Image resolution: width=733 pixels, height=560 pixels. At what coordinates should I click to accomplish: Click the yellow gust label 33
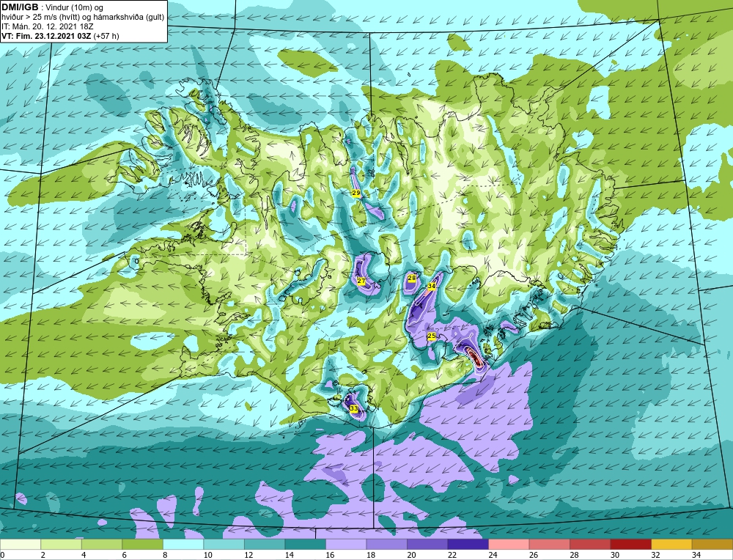point(354,408)
